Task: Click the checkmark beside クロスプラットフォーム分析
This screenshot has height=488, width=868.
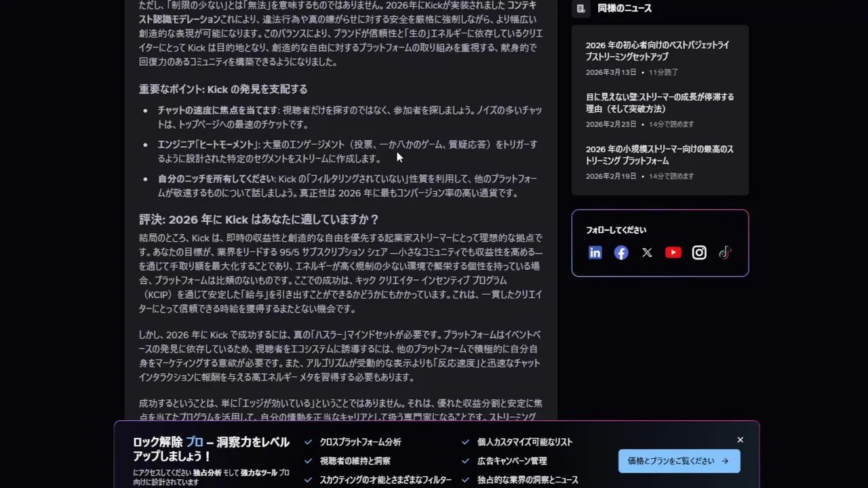Action: 309,442
